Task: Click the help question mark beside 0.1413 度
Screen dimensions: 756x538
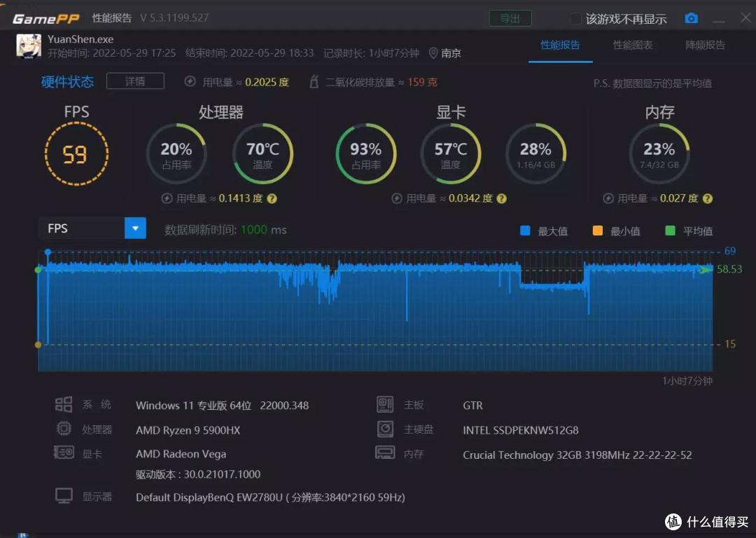Action: [x=272, y=198]
